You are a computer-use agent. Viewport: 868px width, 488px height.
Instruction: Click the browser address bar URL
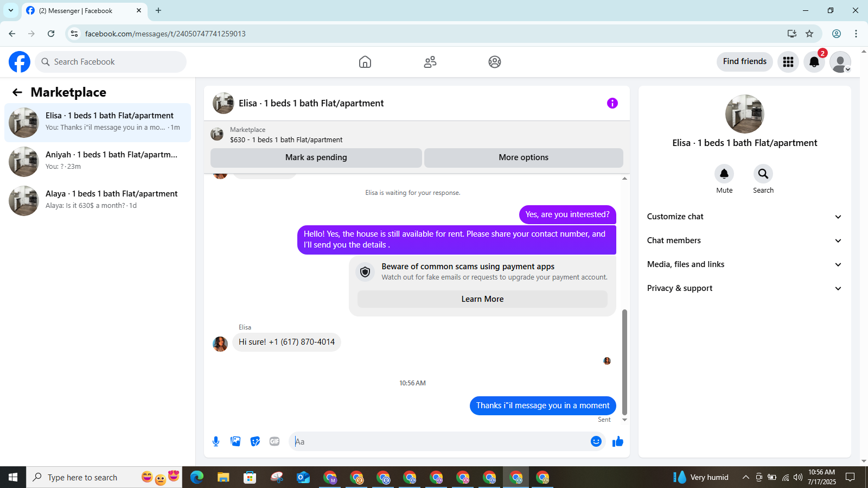165,34
